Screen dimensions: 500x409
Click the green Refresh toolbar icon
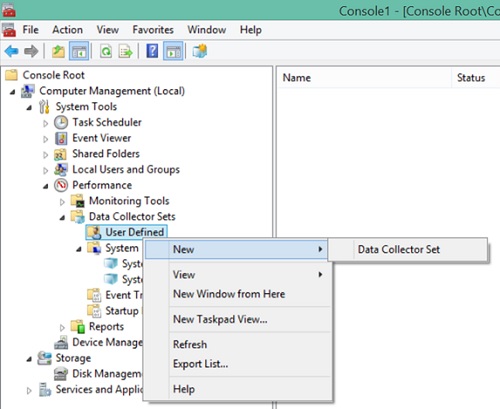click(106, 51)
